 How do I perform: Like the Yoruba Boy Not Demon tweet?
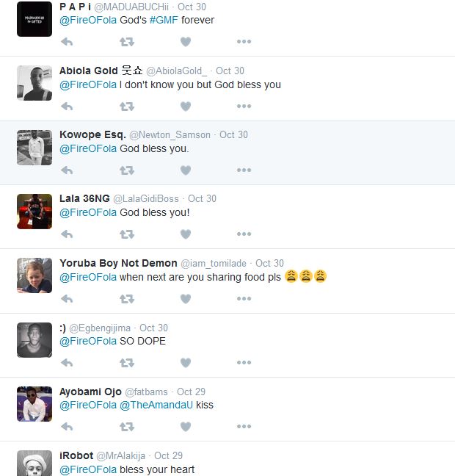tap(186, 299)
